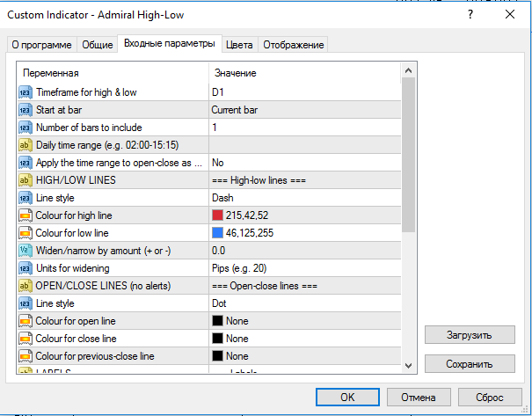532x416 pixels.
Task: Click the string icon beside Daily time range
Action: (x=26, y=145)
